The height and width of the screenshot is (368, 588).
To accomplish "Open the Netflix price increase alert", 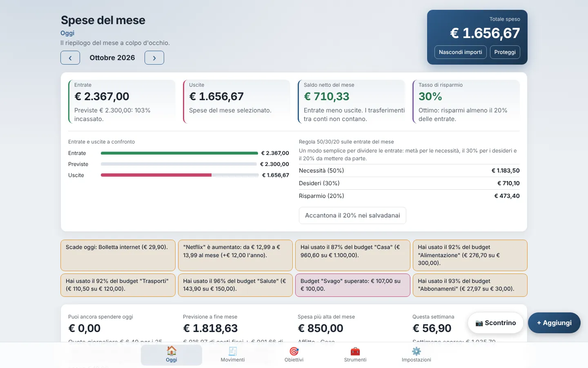I will point(235,255).
